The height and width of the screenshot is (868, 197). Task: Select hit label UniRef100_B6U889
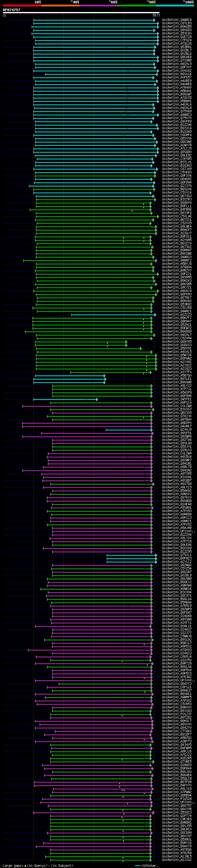[177, 331]
